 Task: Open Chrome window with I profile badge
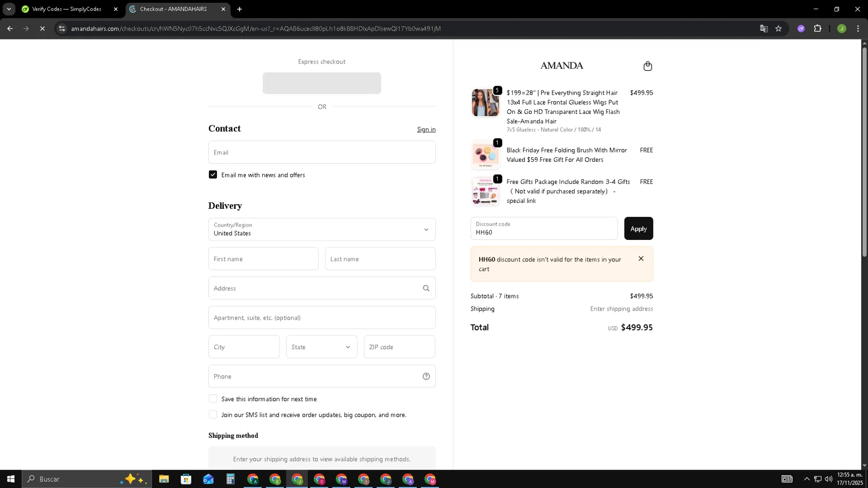pos(363,479)
